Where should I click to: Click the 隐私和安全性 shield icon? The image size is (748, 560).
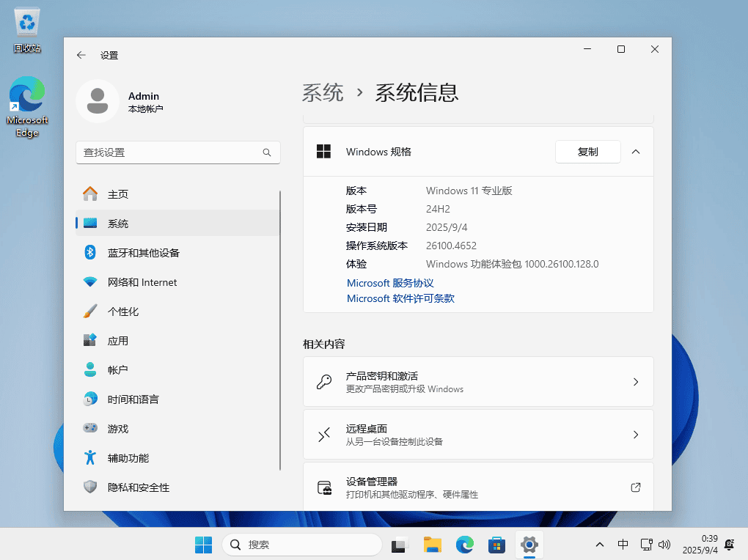tap(90, 487)
